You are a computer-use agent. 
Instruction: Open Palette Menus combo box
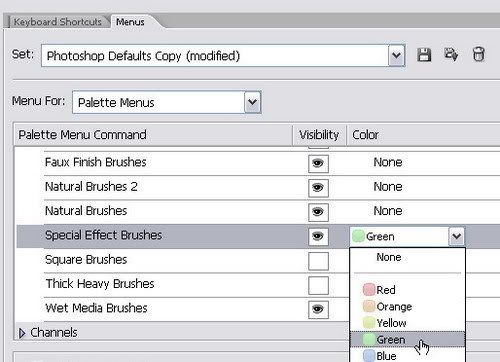pyautogui.click(x=166, y=102)
